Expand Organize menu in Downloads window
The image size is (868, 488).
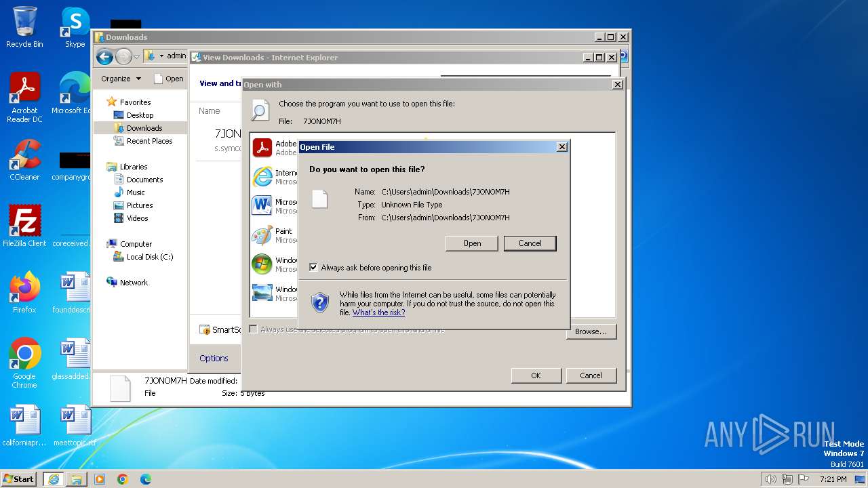pyautogui.click(x=121, y=79)
